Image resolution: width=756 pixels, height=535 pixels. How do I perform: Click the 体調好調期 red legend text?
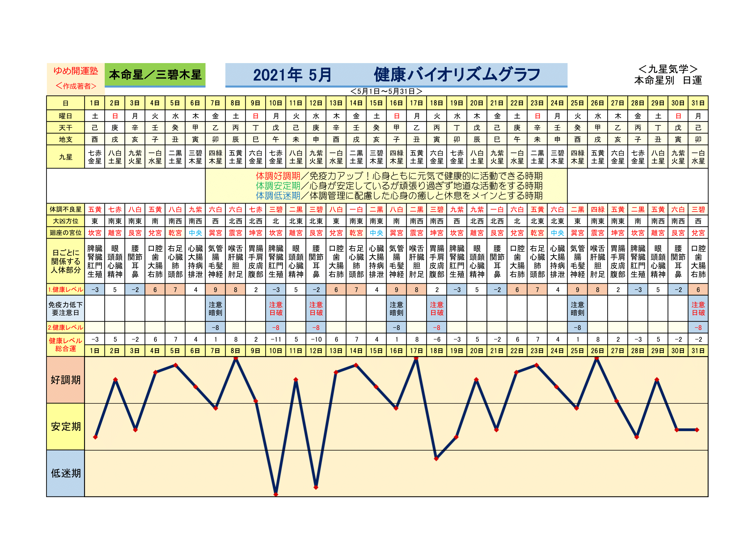point(278,176)
